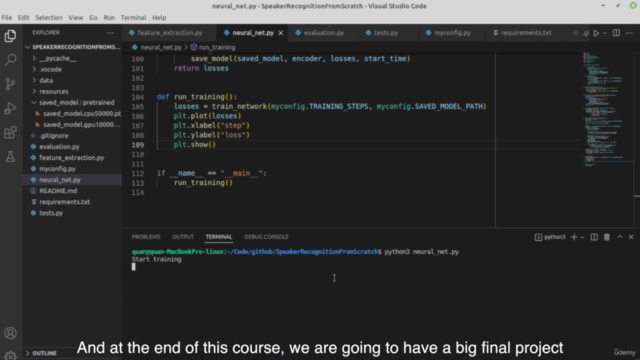Open the Terminal menu

click(x=133, y=18)
